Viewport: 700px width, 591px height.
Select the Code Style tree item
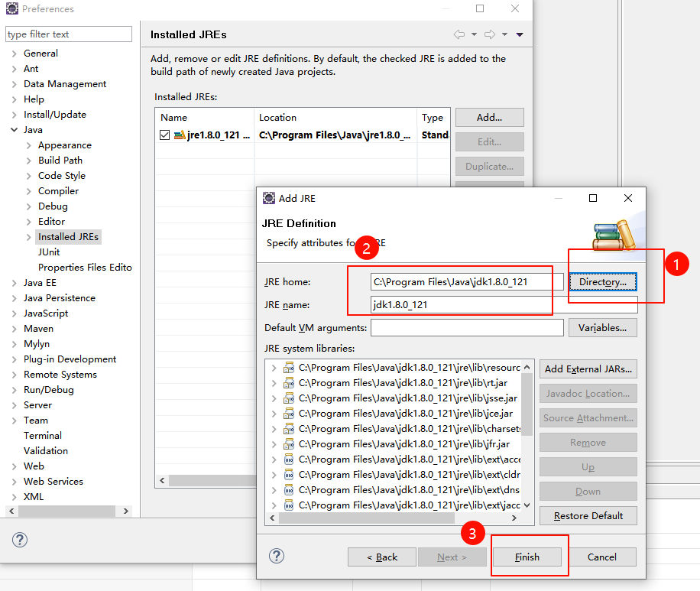62,176
